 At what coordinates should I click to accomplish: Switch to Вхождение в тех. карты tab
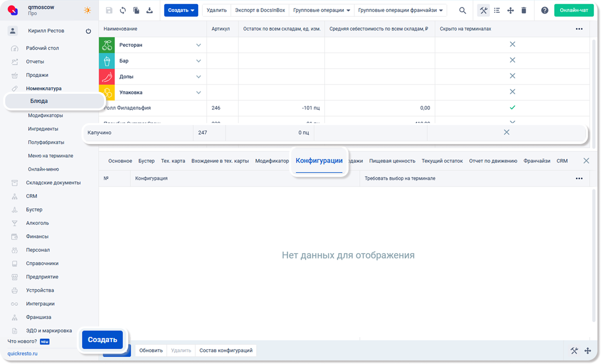coord(220,161)
